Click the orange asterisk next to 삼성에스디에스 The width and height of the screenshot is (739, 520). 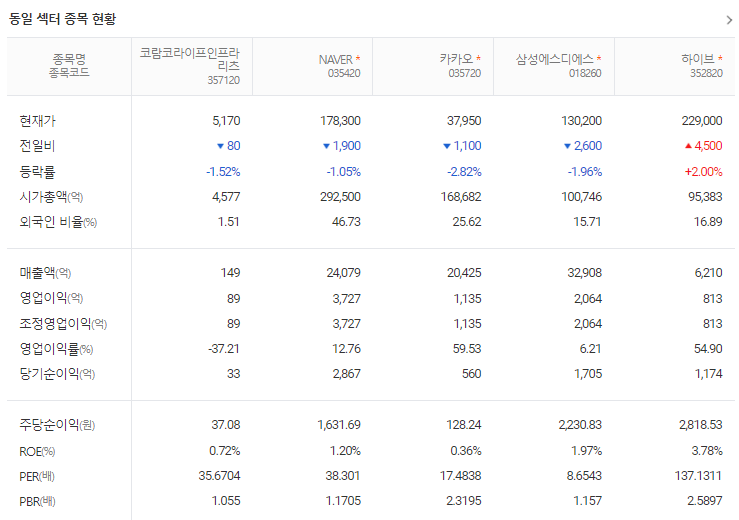click(x=599, y=58)
